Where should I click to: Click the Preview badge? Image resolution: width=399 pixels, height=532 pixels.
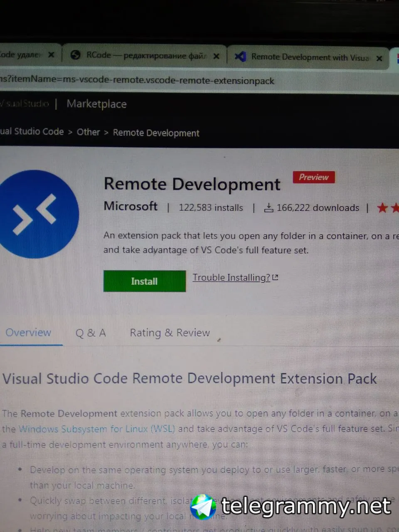click(x=314, y=177)
